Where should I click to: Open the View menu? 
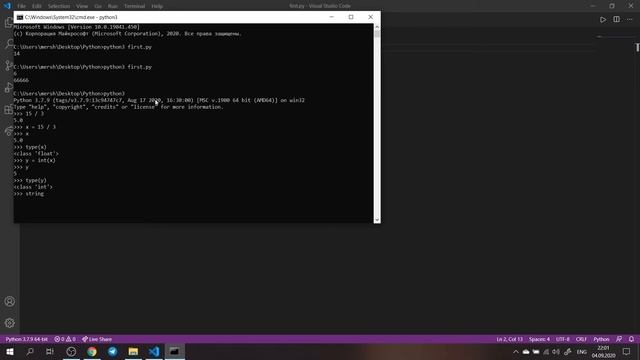coord(82,6)
